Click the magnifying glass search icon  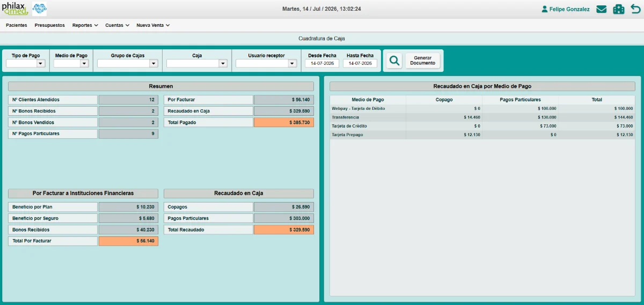coord(394,61)
